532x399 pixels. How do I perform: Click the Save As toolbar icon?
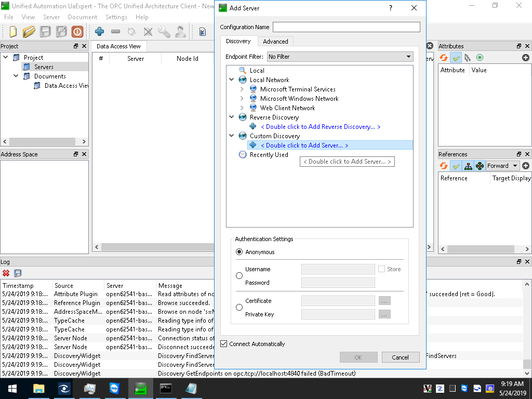pyautogui.click(x=61, y=32)
